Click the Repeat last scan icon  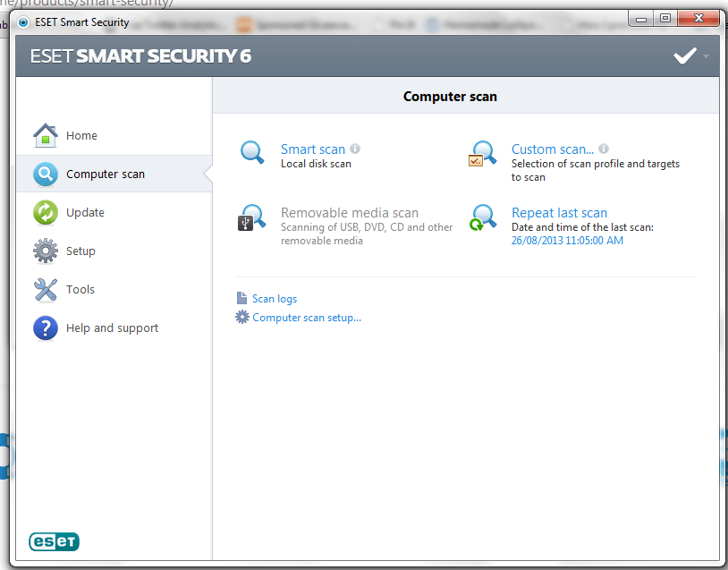coord(482,217)
